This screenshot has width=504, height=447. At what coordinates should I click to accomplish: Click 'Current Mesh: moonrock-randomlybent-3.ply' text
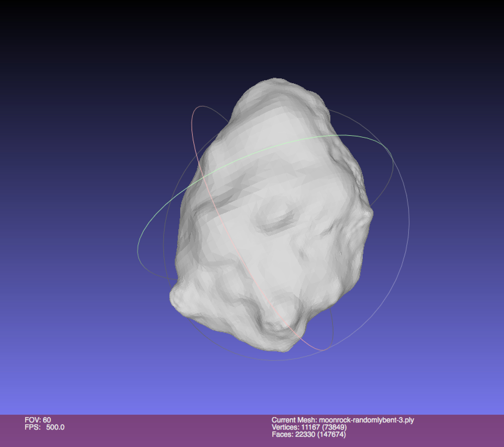(343, 420)
